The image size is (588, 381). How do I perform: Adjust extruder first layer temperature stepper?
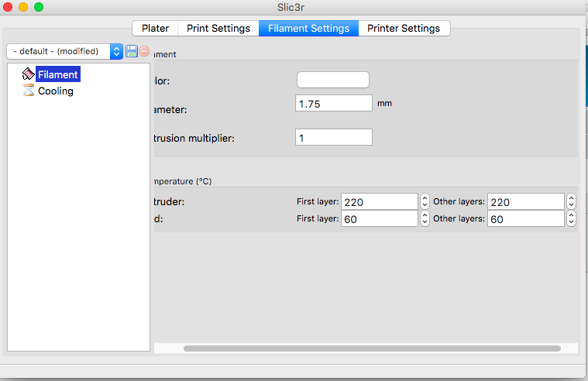tap(425, 201)
